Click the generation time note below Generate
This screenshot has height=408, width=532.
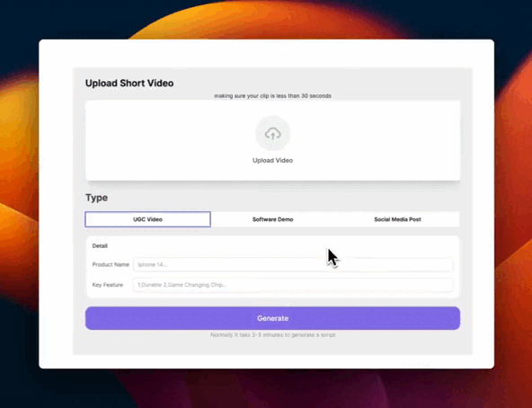[273, 334]
